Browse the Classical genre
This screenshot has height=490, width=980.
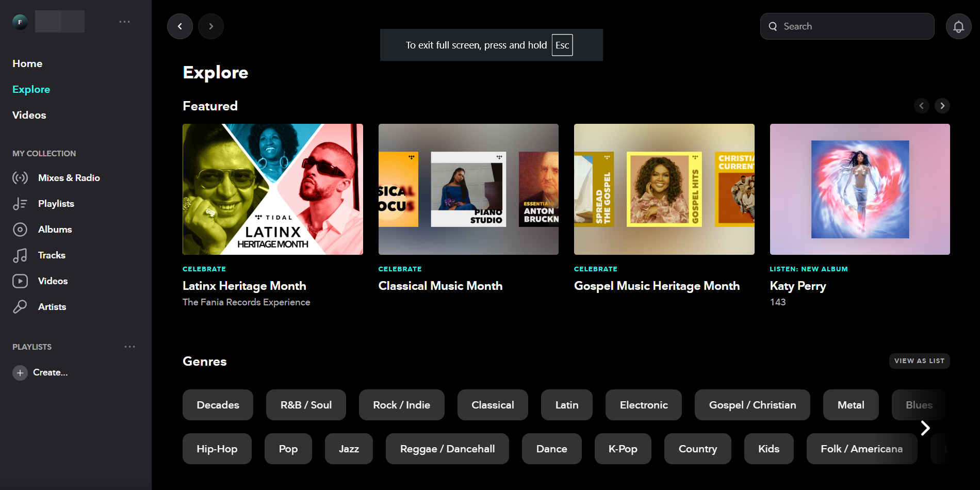point(493,405)
